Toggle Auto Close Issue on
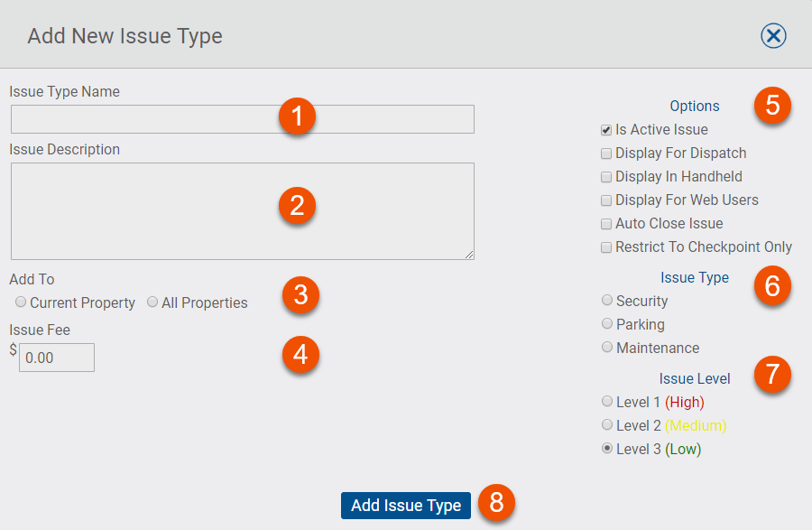The width and height of the screenshot is (812, 530). (x=606, y=223)
